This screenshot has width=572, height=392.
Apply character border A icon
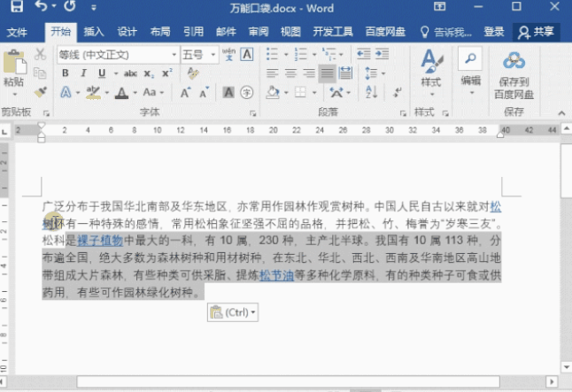[247, 55]
